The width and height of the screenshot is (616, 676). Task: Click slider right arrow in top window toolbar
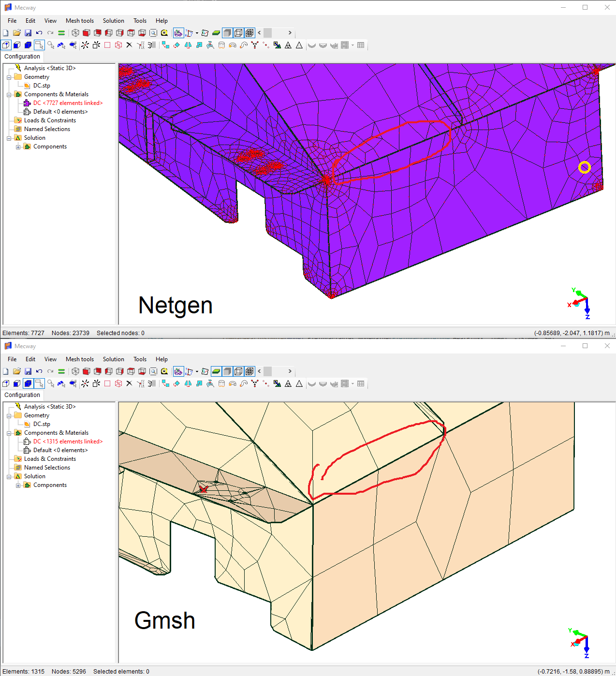click(x=290, y=33)
